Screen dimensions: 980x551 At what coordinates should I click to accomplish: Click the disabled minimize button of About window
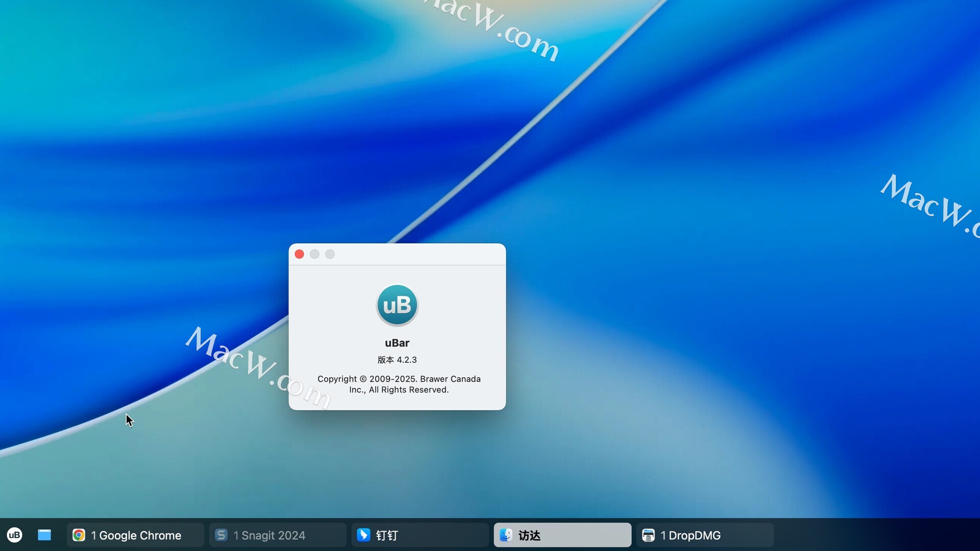tap(315, 254)
